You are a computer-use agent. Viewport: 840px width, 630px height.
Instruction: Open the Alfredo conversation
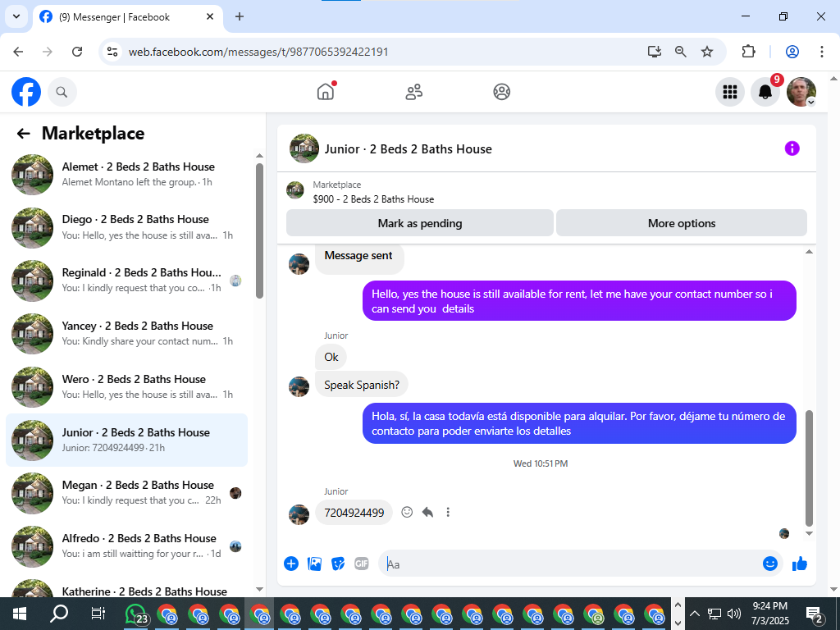tap(127, 546)
